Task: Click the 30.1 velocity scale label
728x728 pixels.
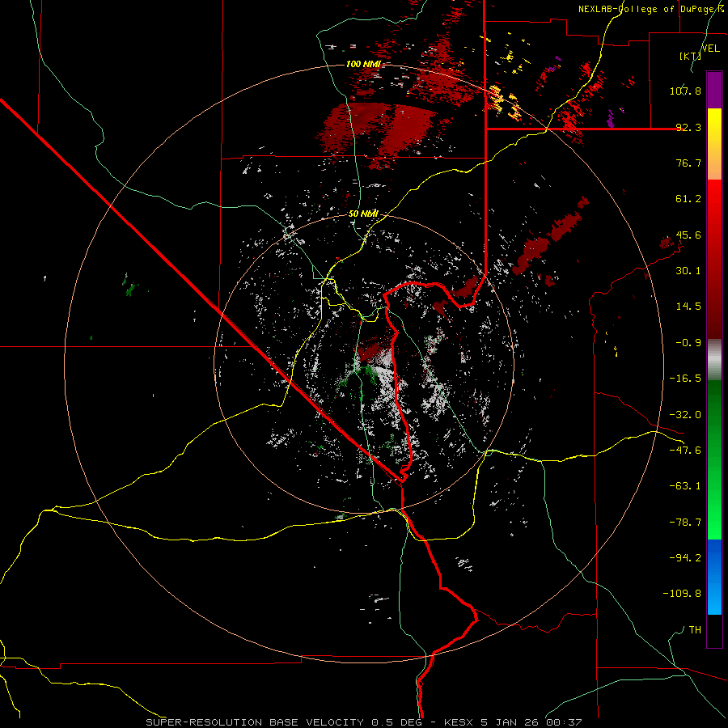Action: (x=688, y=271)
